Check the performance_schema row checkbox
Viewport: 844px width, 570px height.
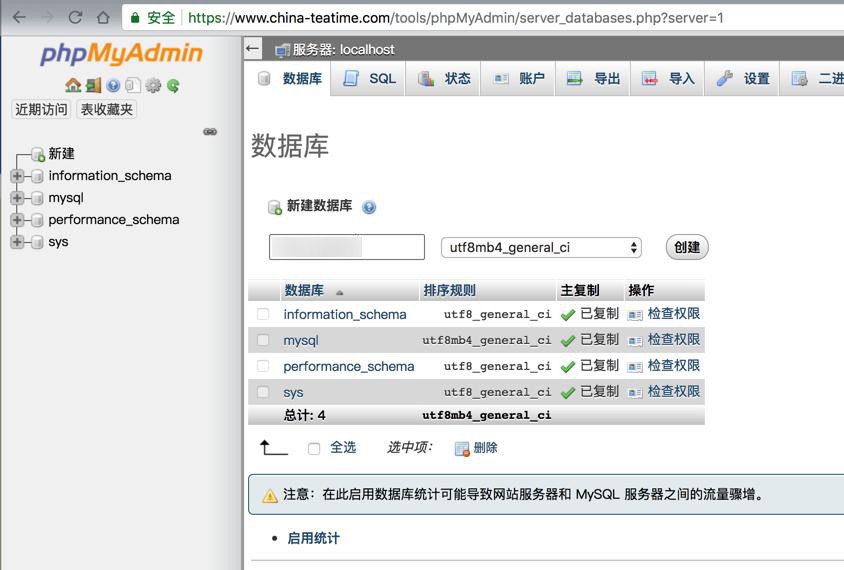[263, 366]
